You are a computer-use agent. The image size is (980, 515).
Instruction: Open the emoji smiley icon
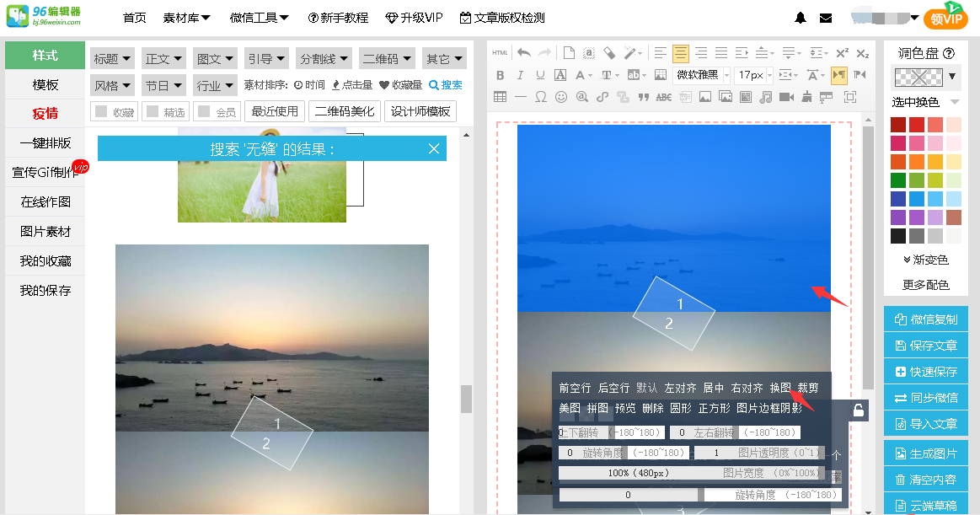(561, 97)
